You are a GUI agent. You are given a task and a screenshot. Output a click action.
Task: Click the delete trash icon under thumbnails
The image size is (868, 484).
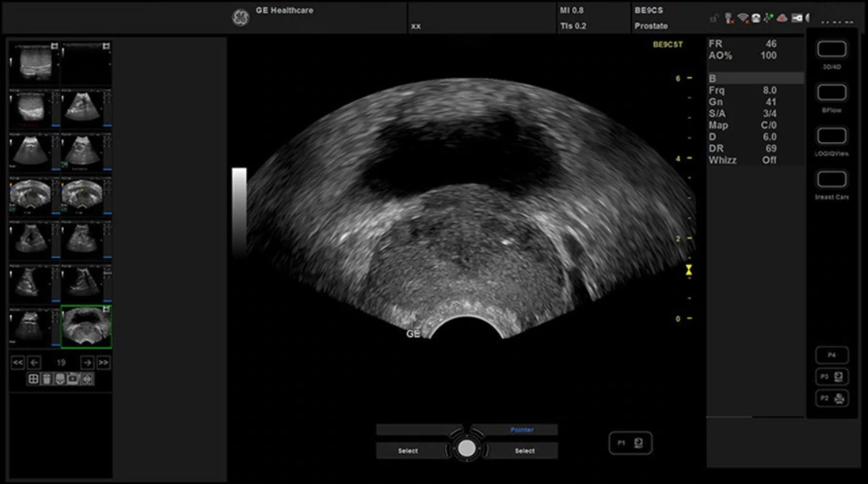[47, 379]
